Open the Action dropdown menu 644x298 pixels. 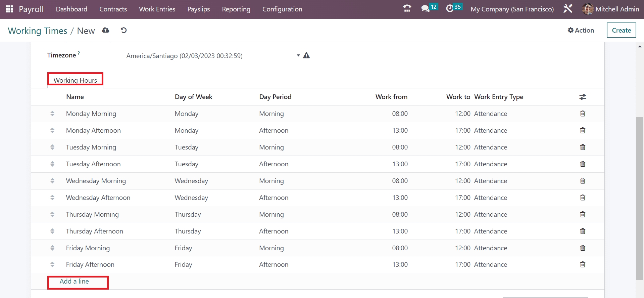[x=581, y=30]
